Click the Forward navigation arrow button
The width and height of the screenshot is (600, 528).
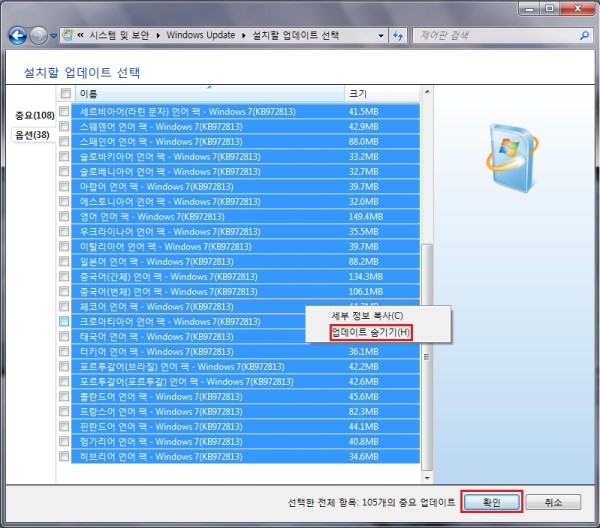[40, 35]
